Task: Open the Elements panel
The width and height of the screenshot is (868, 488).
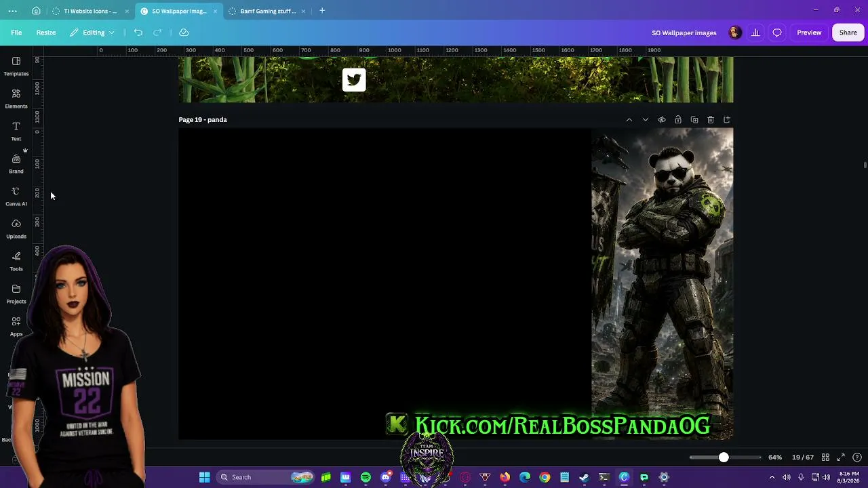Action: tap(16, 98)
